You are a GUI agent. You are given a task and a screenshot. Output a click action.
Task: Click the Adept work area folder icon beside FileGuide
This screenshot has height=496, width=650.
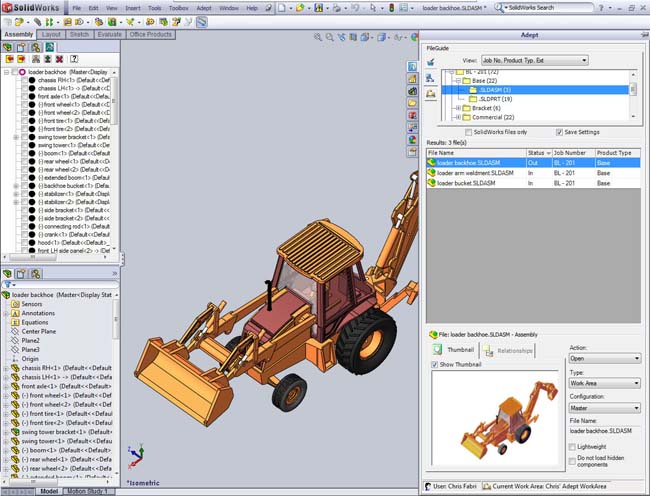431,94
